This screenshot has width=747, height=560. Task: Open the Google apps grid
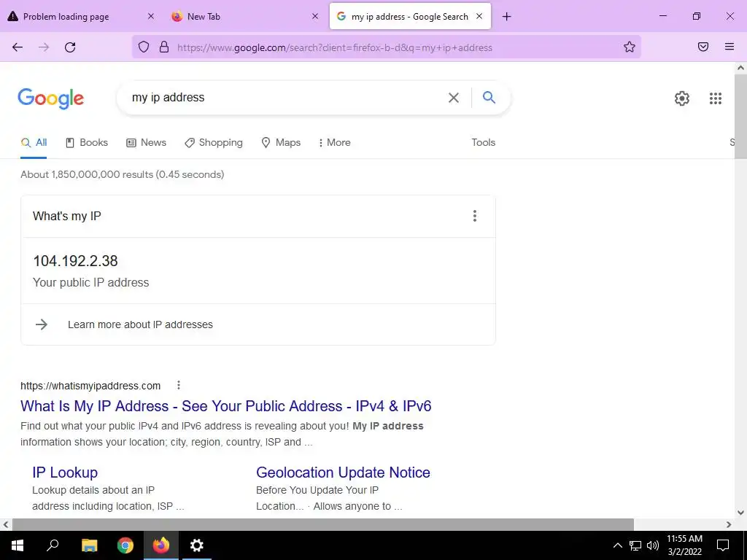tap(716, 98)
